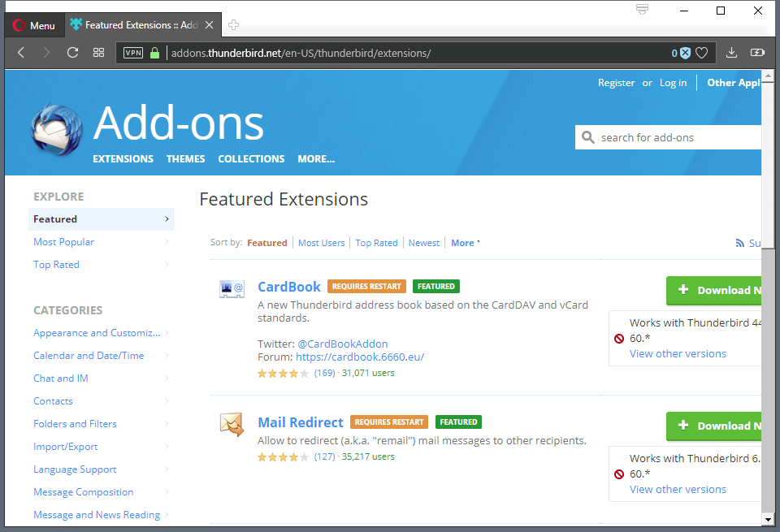
Task: Reload the current page
Action: (x=71, y=52)
